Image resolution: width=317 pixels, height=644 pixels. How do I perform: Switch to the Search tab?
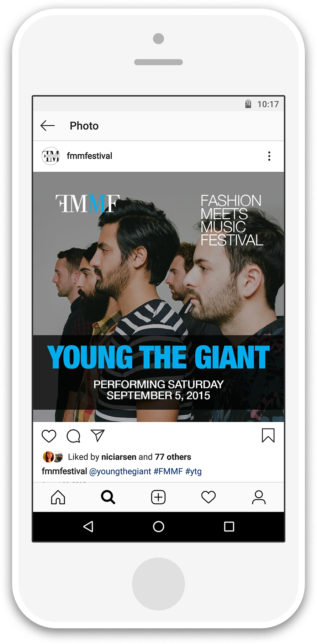(x=108, y=497)
